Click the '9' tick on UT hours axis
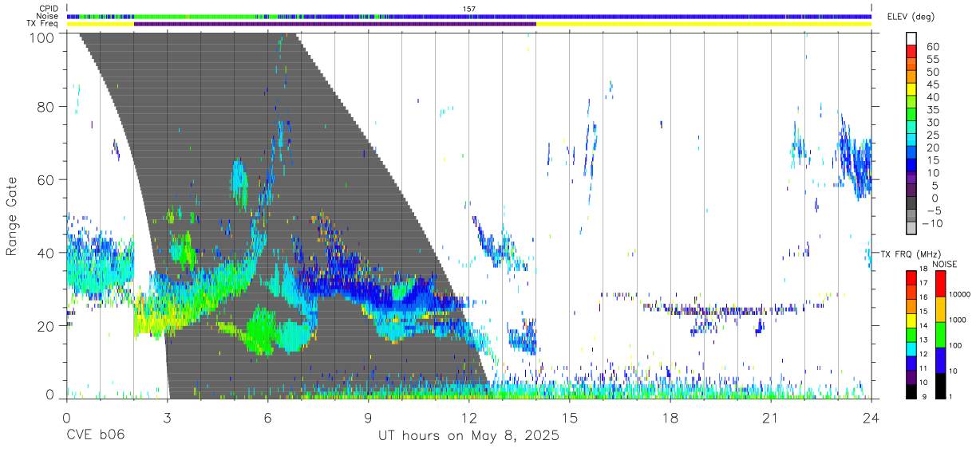980x452 pixels. (x=369, y=417)
